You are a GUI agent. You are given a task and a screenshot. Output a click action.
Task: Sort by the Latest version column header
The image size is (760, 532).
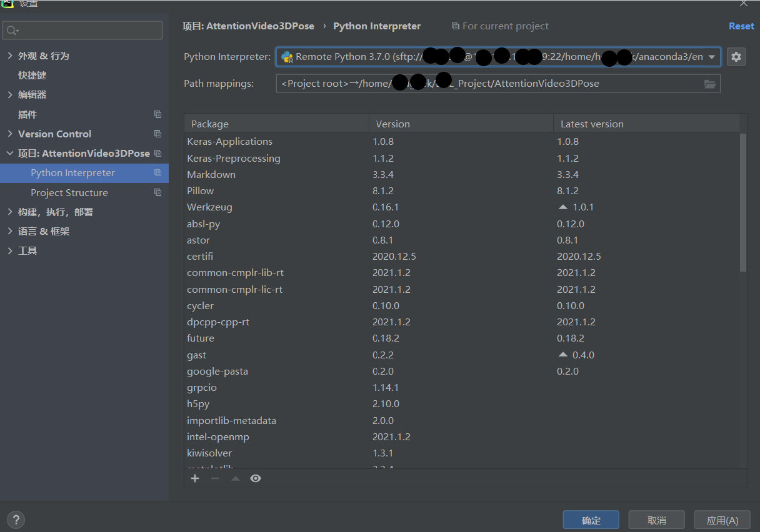[646, 124]
